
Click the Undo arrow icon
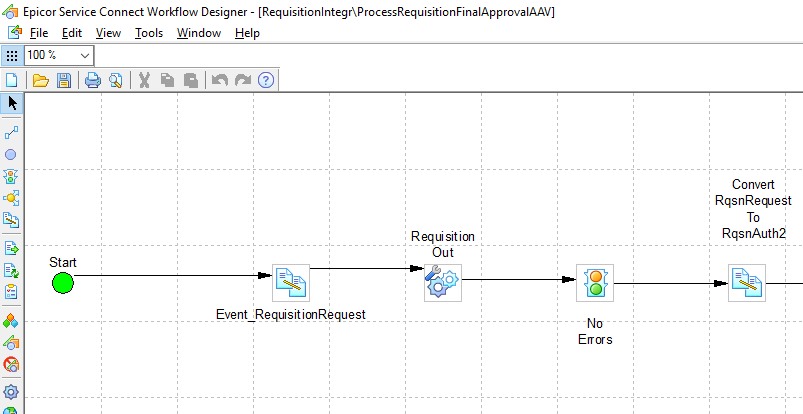220,80
